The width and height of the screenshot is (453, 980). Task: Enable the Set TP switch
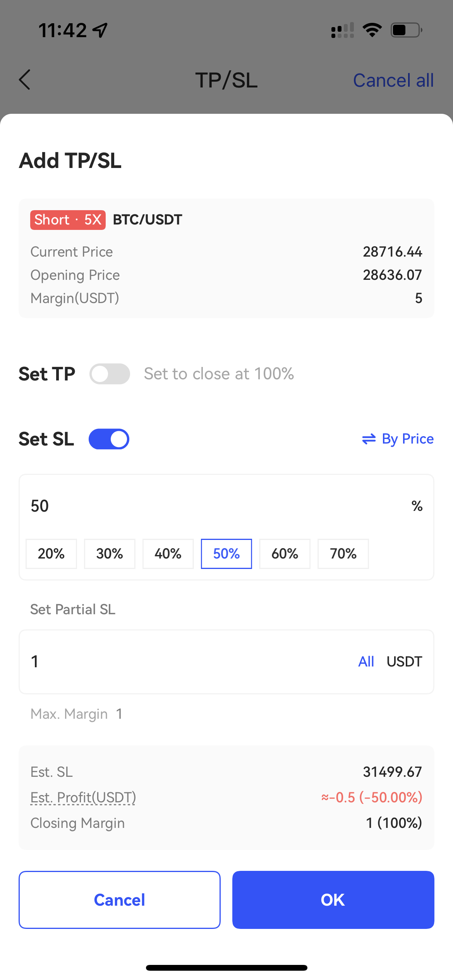click(x=110, y=374)
